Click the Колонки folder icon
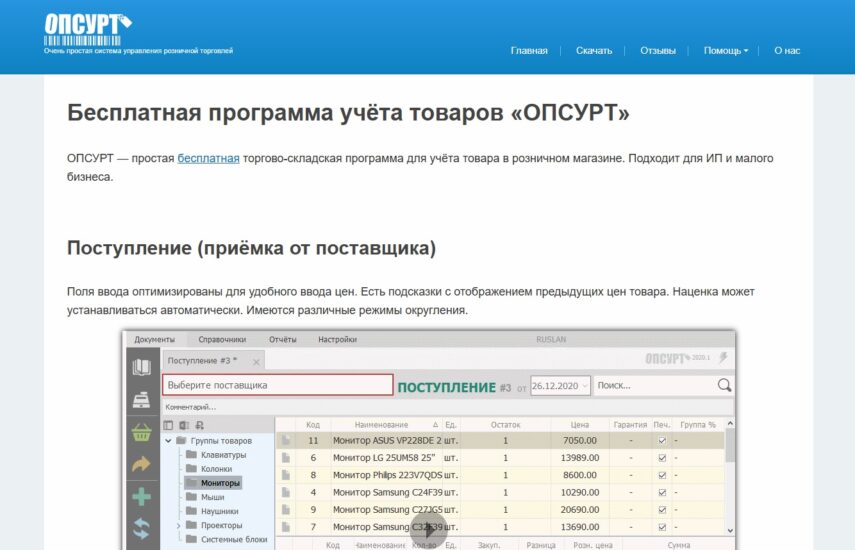This screenshot has width=855, height=550. pos(191,468)
